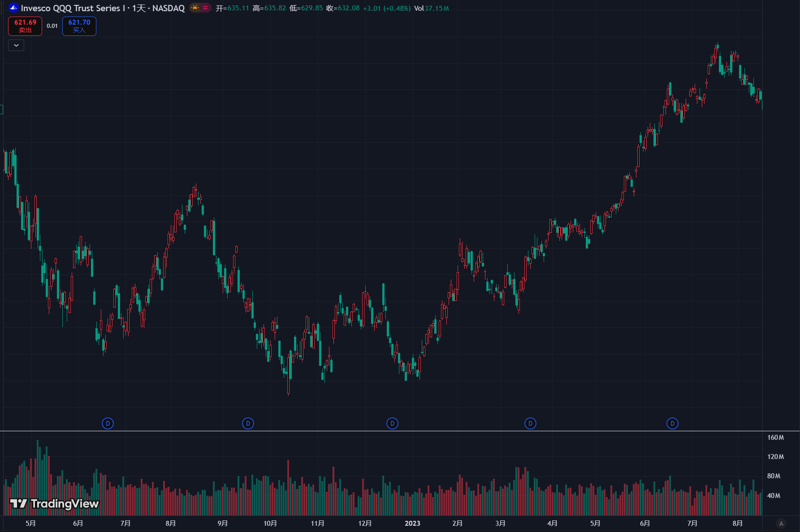Click the pink approximate-data indicator icon
This screenshot has width=800, height=532.
point(205,8)
